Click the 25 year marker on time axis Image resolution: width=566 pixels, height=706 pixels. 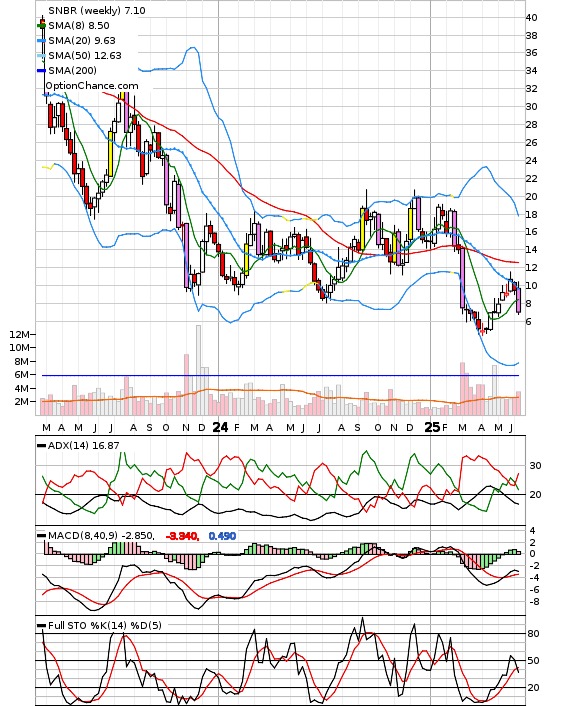pos(432,427)
